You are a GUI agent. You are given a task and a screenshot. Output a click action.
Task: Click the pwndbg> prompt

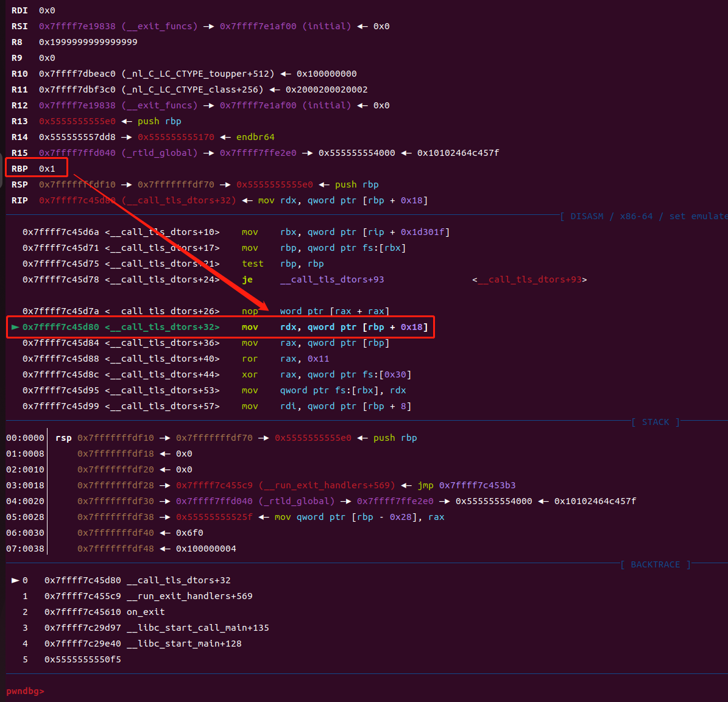(25, 691)
